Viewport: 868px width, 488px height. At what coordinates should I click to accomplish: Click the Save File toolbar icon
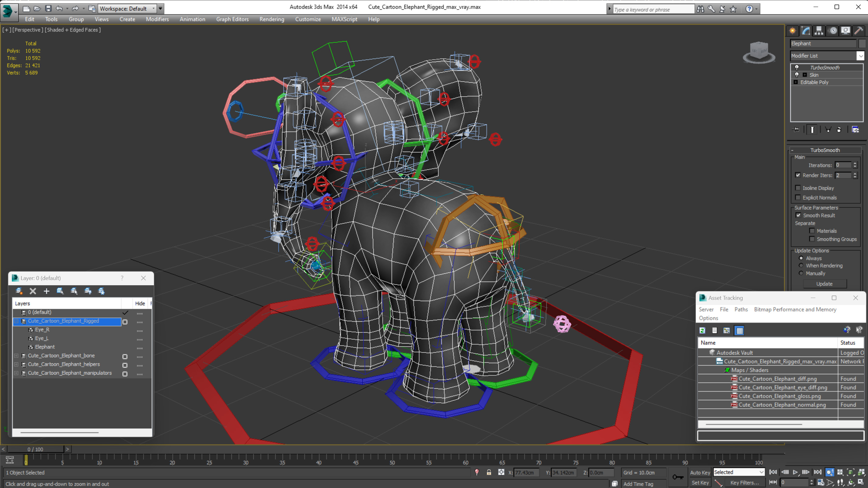pyautogui.click(x=48, y=9)
